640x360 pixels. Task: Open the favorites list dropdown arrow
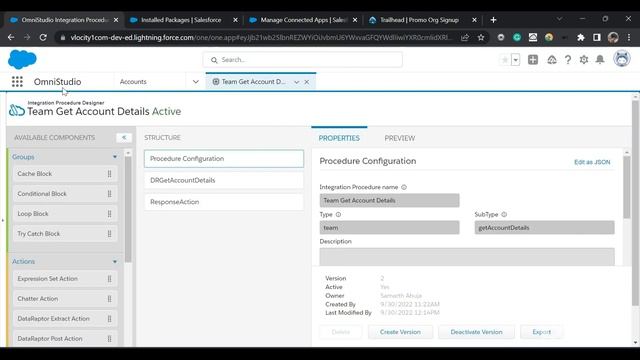coord(516,60)
